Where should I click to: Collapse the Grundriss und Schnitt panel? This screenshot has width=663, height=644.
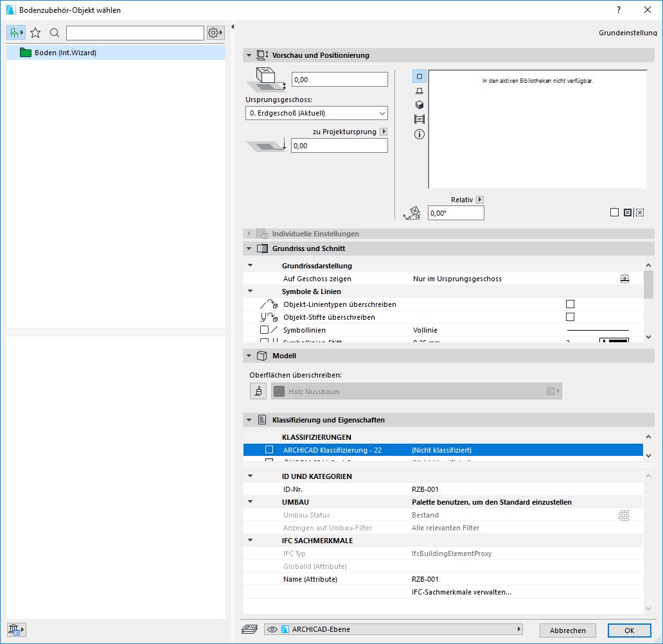coord(249,248)
